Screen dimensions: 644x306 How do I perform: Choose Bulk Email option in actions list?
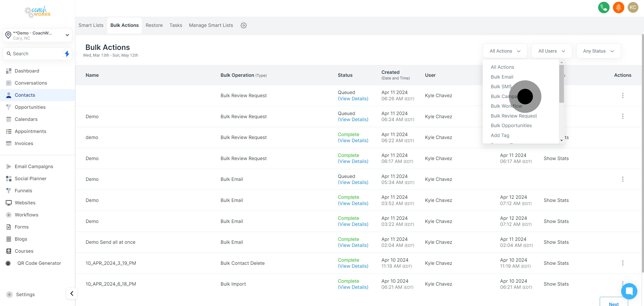[x=502, y=77]
